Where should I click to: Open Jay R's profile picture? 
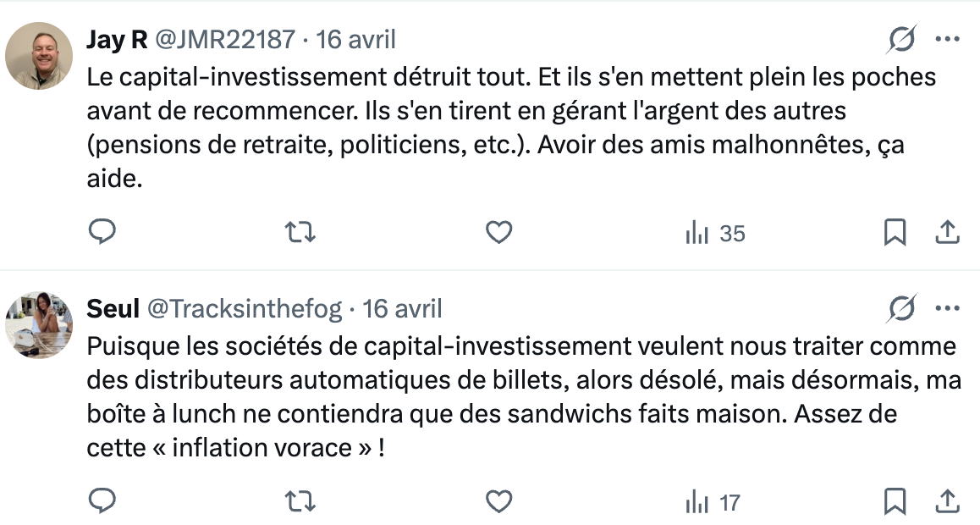(x=39, y=56)
